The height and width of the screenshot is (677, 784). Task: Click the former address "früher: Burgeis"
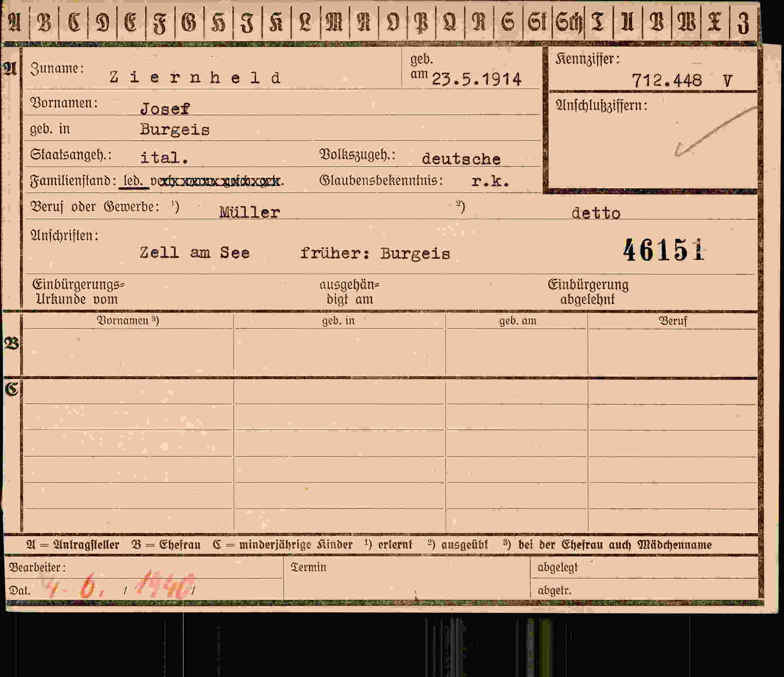pyautogui.click(x=375, y=253)
